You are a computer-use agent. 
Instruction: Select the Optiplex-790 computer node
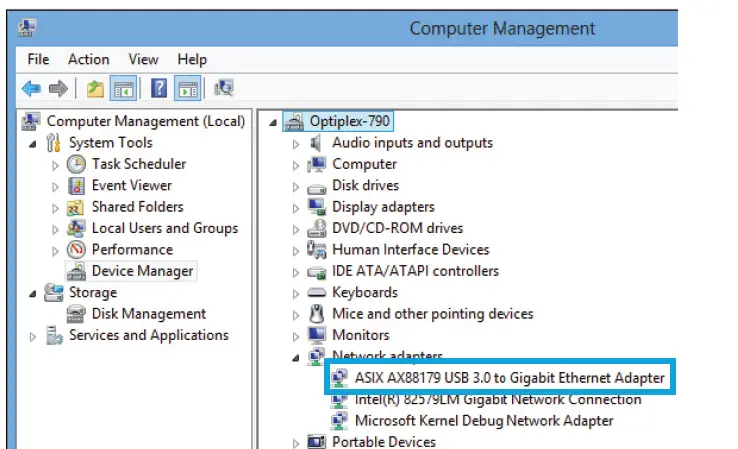[x=349, y=121]
